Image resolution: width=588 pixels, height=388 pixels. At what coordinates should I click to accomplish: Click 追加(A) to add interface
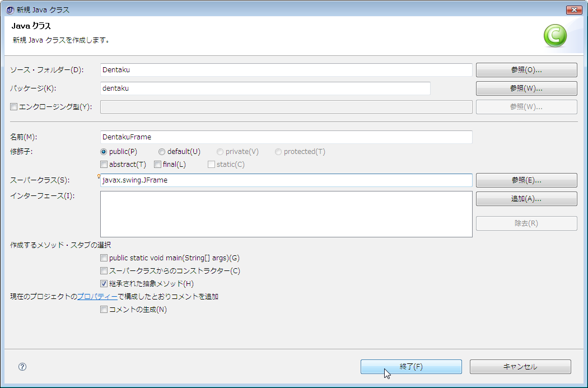[526, 199]
